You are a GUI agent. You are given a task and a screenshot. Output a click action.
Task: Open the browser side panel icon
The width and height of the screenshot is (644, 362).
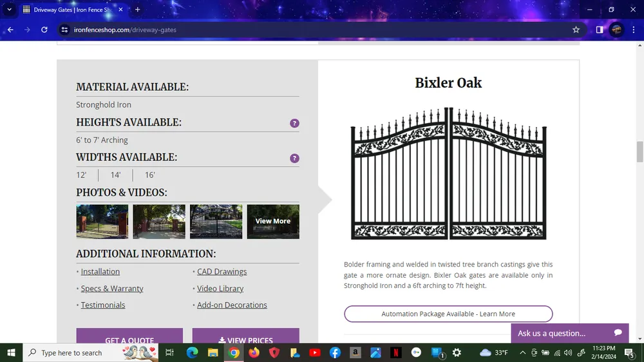pos(599,30)
